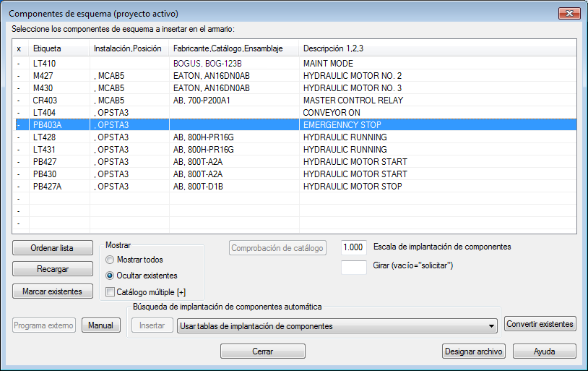The image size is (588, 371).
Task: Click the Recargar button
Action: [x=53, y=269]
